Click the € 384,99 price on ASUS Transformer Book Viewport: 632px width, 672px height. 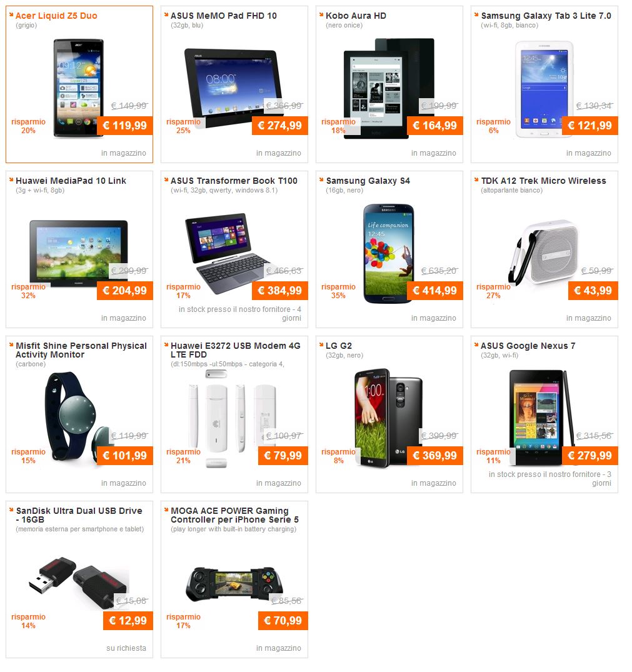tap(280, 291)
